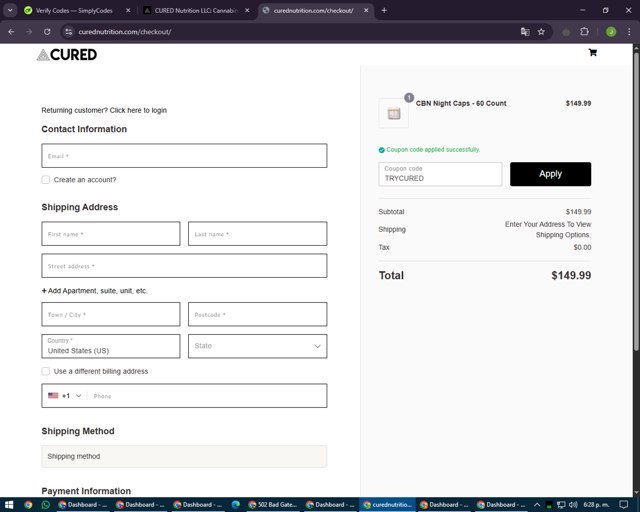The image size is (640, 512).
Task: Enable Use a different billing address
Action: click(x=46, y=371)
